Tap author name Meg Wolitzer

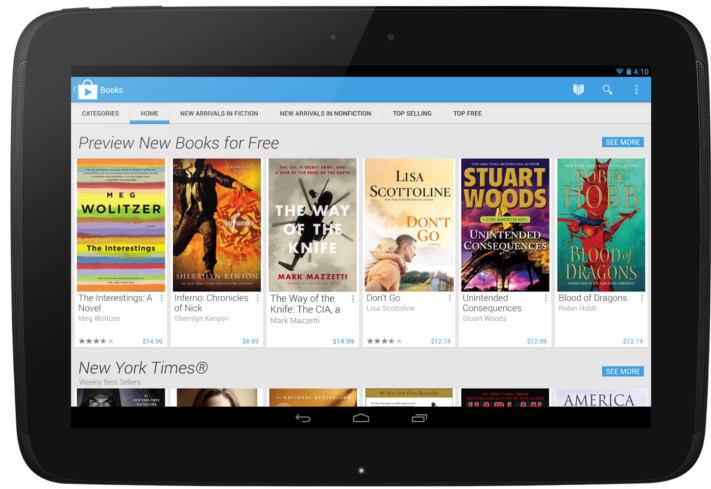pos(99,318)
